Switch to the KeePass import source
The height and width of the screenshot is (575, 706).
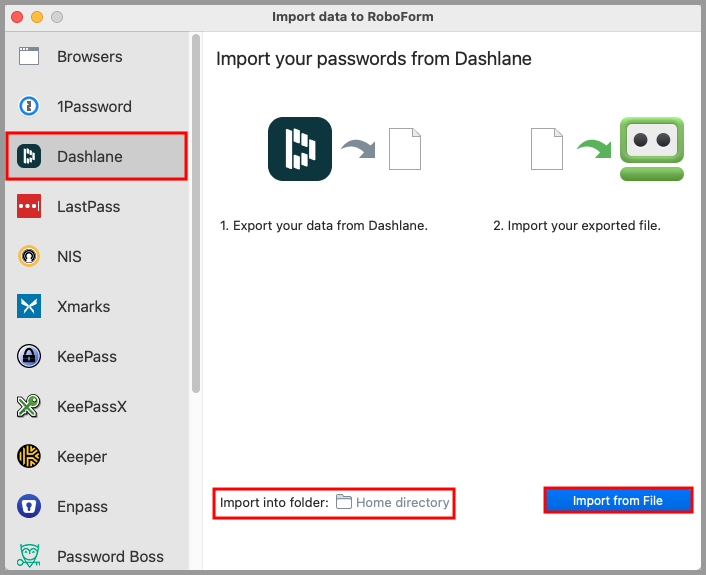pos(87,357)
